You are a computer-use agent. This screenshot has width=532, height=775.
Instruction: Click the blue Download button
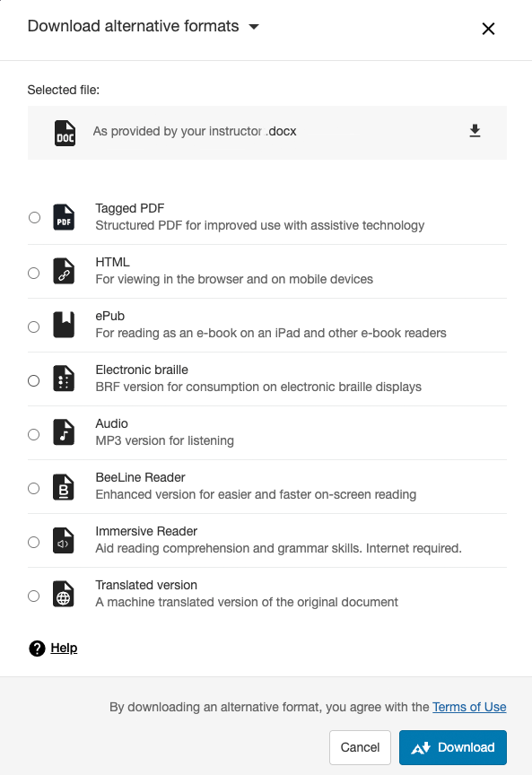coord(452,747)
